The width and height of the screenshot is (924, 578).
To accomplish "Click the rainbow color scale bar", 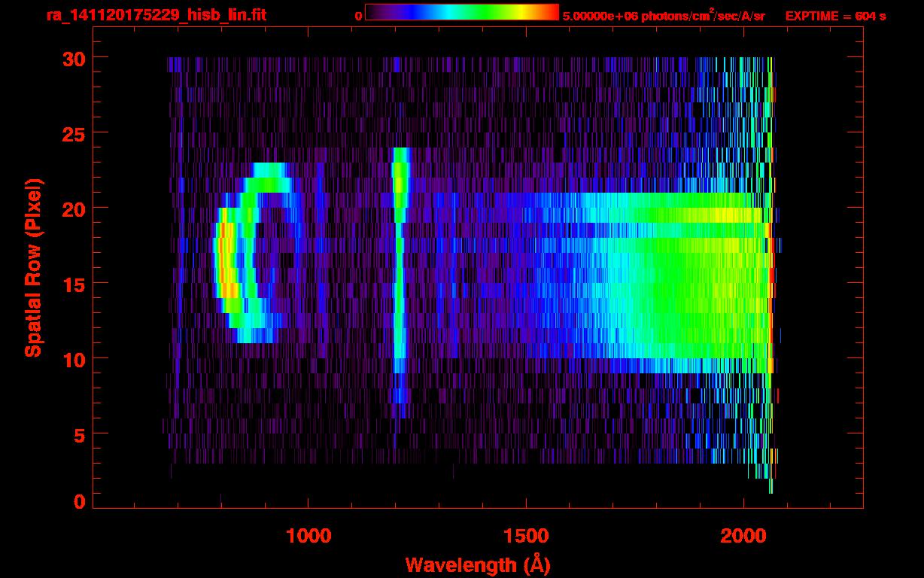I will click(462, 12).
